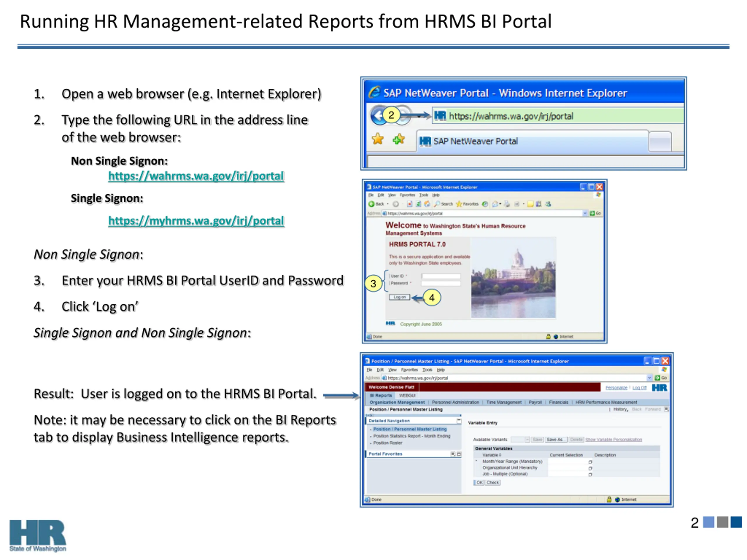The height and width of the screenshot is (560, 747).
Task: Open the blank new tab button
Action: pyautogui.click(x=660, y=141)
